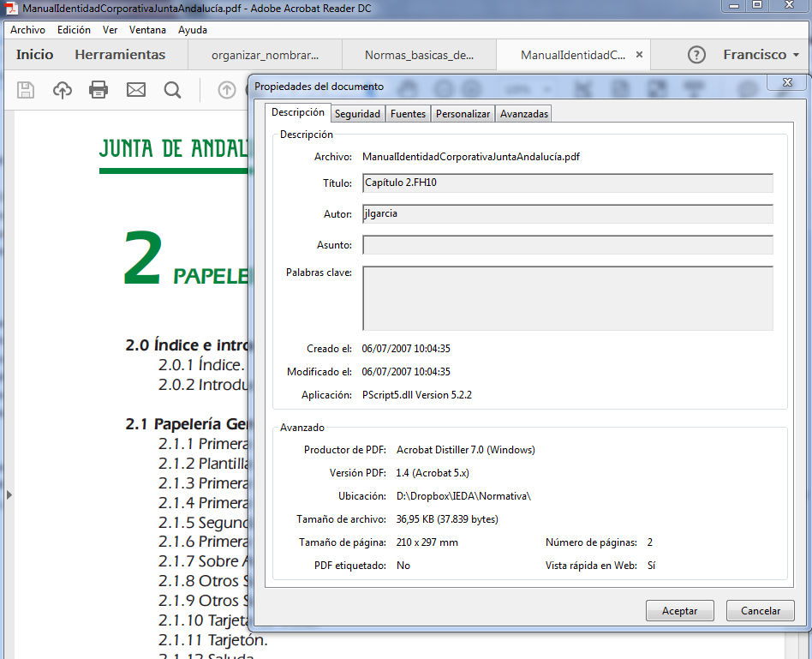Switch to the Inicio view
Image resolution: width=812 pixels, height=659 pixels.
coord(35,54)
